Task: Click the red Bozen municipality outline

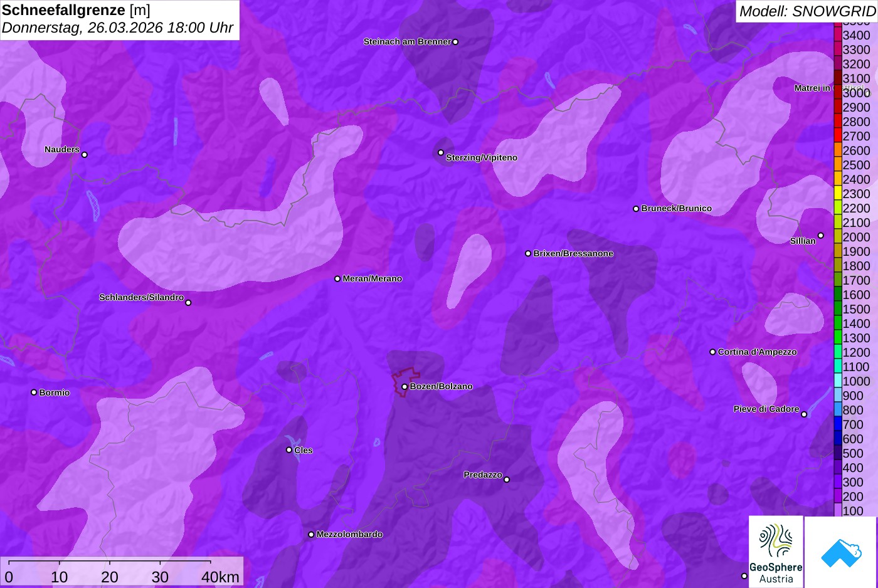Action: tap(405, 382)
